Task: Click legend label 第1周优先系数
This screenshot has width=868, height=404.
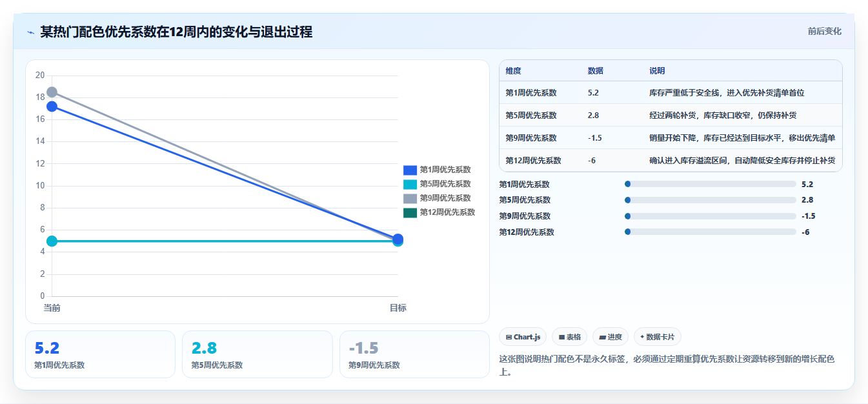Action: [x=445, y=170]
